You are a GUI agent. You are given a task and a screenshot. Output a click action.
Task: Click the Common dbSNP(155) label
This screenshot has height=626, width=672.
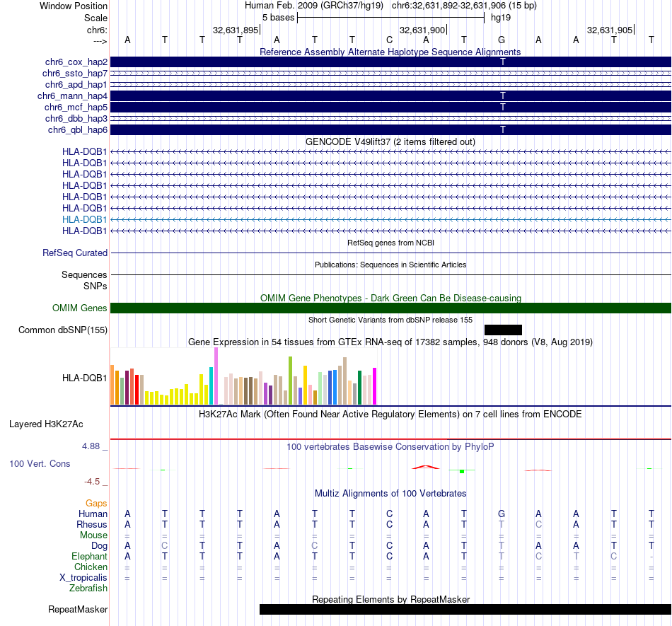pyautogui.click(x=63, y=330)
